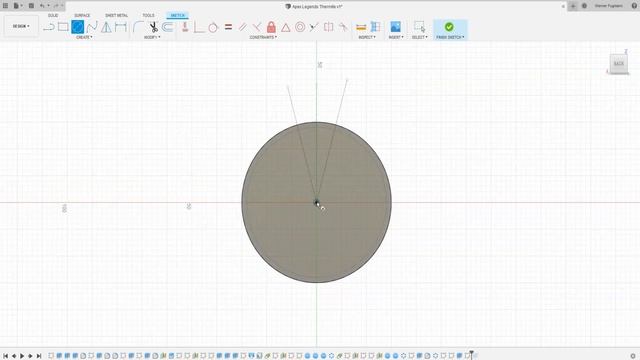Apply the Symmetry constraint
Image resolution: width=640 pixels, height=360 pixels.
[329, 27]
